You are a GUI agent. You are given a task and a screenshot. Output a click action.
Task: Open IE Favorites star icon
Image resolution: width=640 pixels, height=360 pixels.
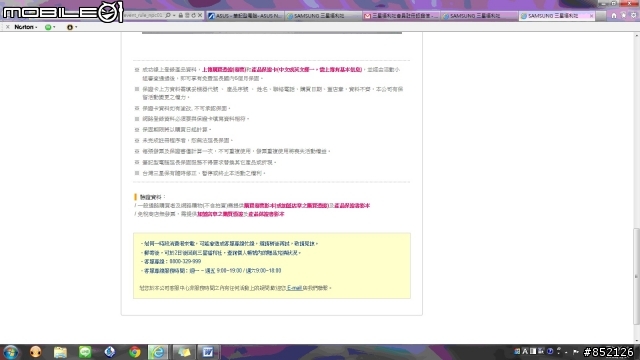click(624, 16)
